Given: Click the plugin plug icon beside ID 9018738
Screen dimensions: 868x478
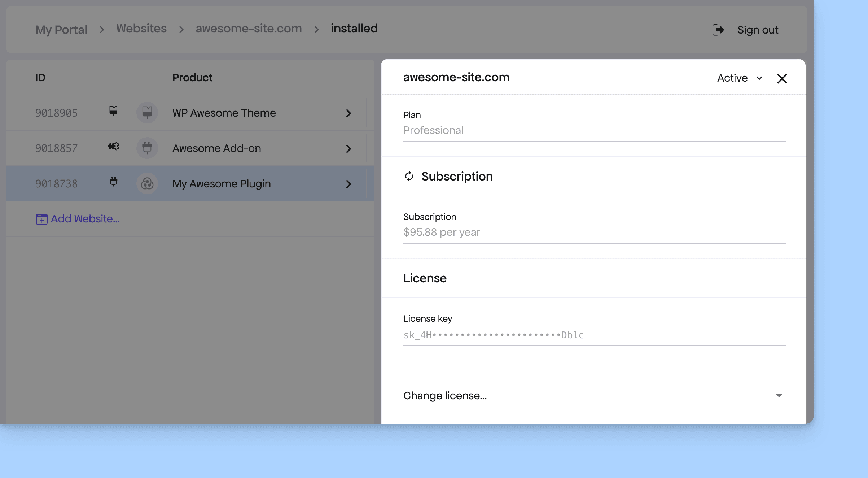Looking at the screenshot, I should 113,182.
